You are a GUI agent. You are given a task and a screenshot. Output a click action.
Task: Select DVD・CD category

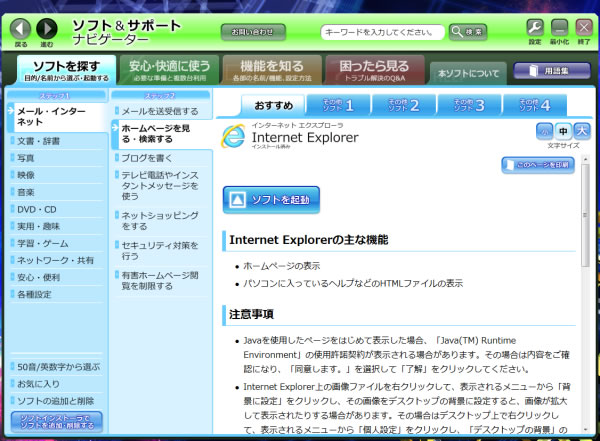click(57, 209)
